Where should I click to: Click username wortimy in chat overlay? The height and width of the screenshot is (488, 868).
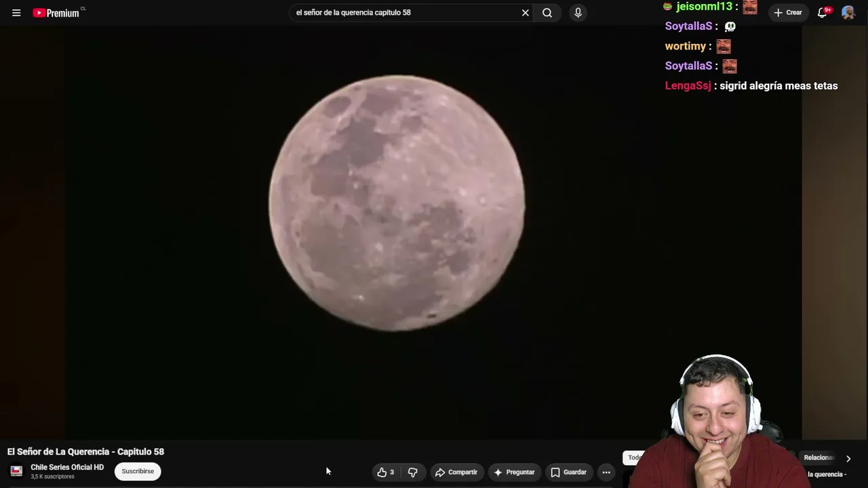(686, 46)
